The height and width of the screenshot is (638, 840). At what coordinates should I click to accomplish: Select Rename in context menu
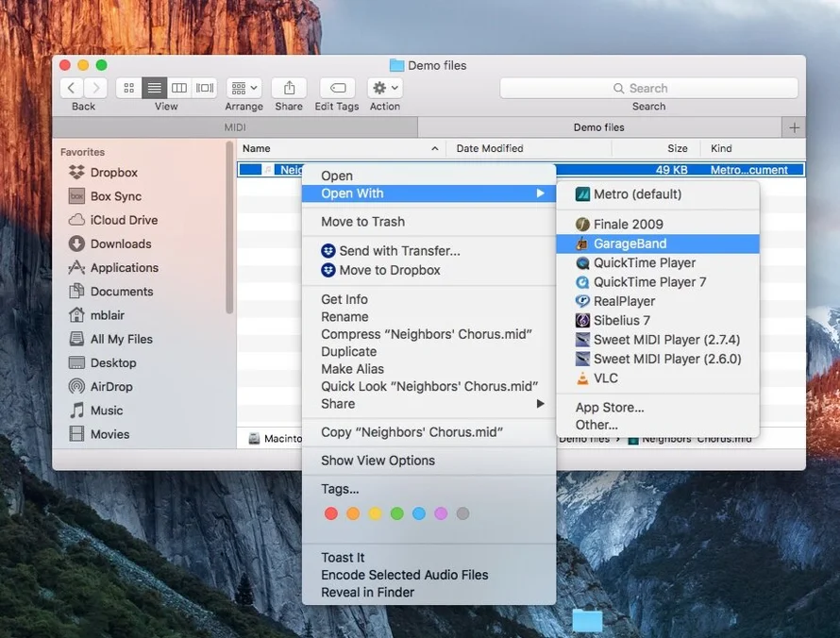(x=428, y=316)
